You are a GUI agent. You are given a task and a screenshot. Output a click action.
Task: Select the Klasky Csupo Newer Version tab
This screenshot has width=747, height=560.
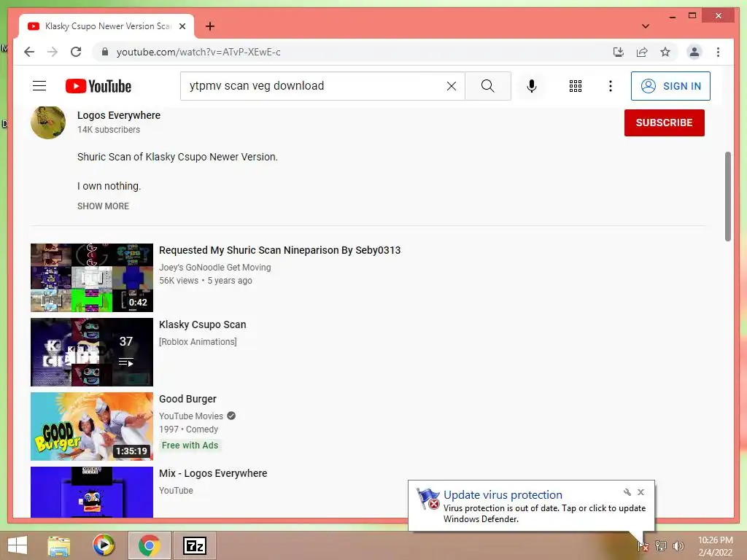pyautogui.click(x=107, y=26)
